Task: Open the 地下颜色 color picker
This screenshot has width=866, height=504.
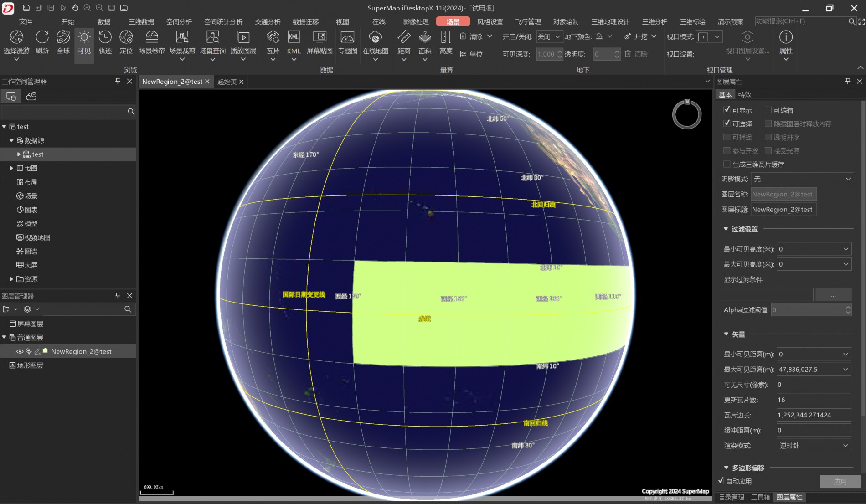Action: [x=604, y=36]
